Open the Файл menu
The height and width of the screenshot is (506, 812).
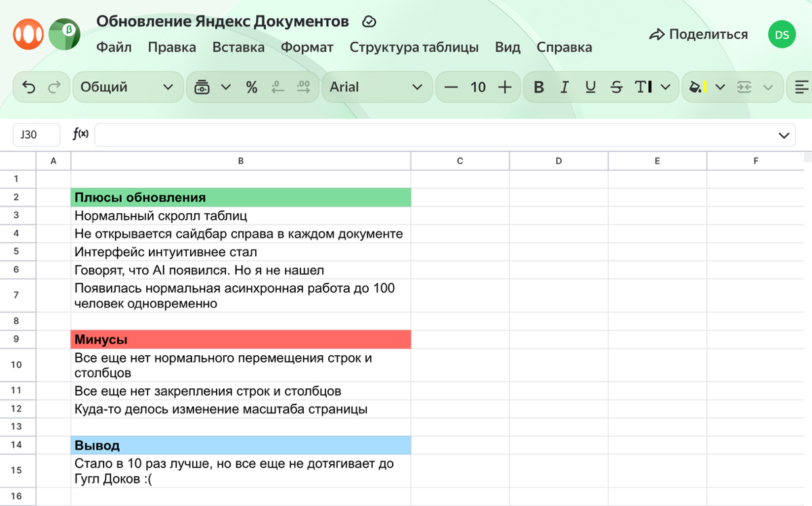(114, 47)
